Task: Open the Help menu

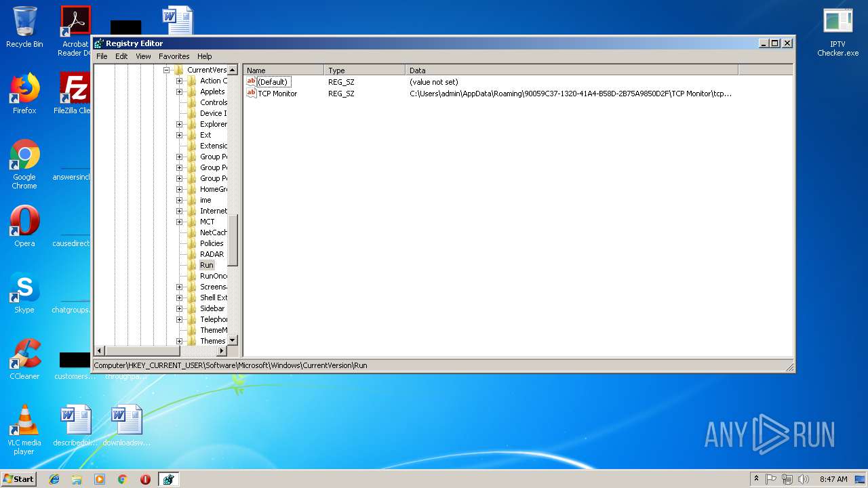Action: pyautogui.click(x=205, y=56)
